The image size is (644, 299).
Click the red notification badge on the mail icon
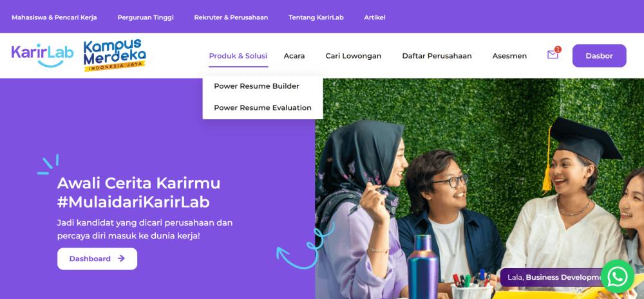coord(557,50)
